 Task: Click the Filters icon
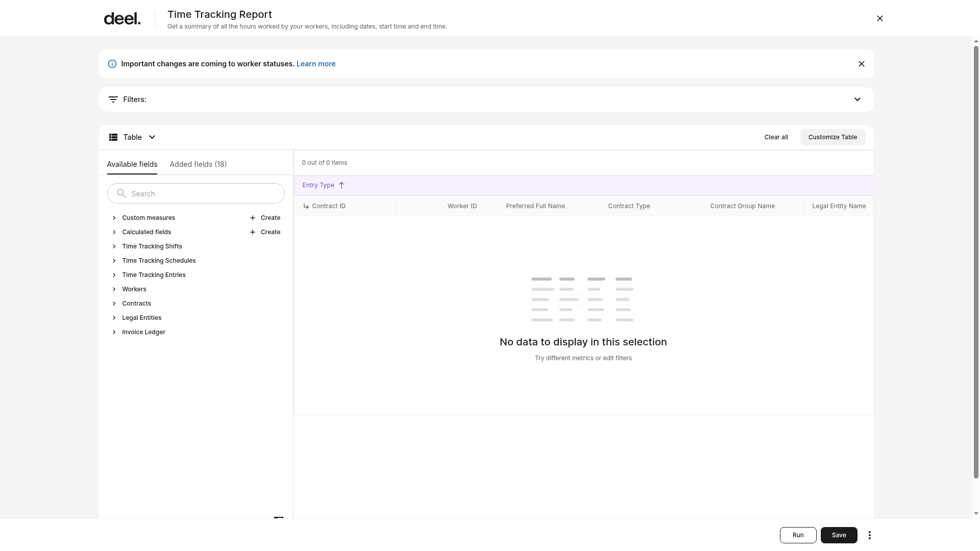coord(113,99)
